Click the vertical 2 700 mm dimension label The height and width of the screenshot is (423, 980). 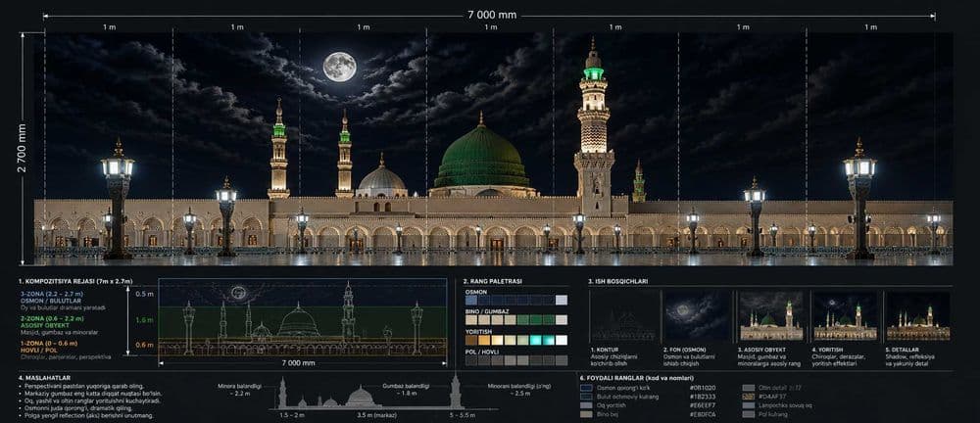23,149
